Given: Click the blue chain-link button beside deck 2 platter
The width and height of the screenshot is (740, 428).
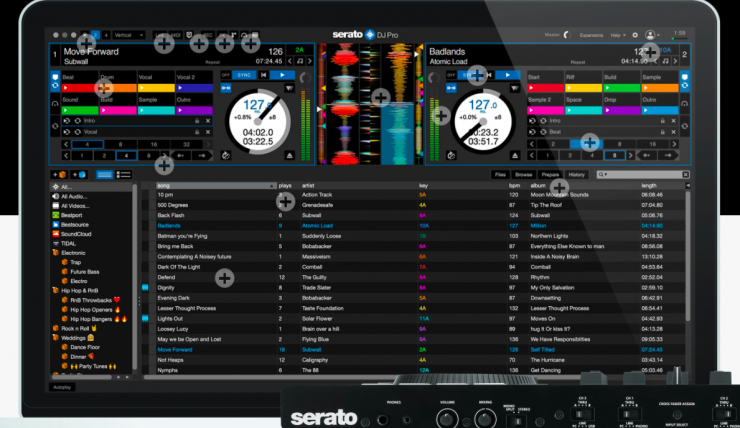Looking at the screenshot, I should click(451, 88).
